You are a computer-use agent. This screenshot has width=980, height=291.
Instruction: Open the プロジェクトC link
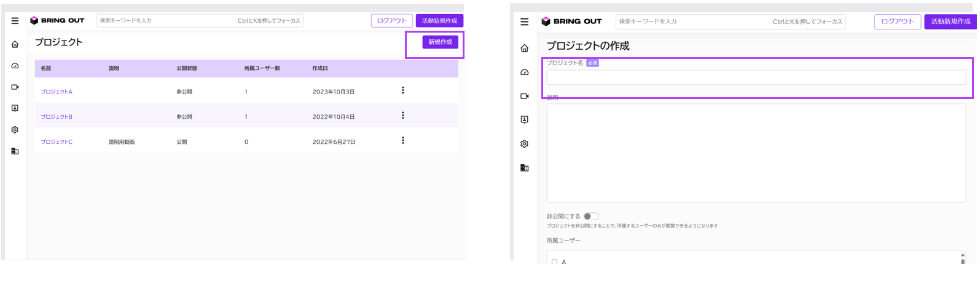click(x=57, y=142)
